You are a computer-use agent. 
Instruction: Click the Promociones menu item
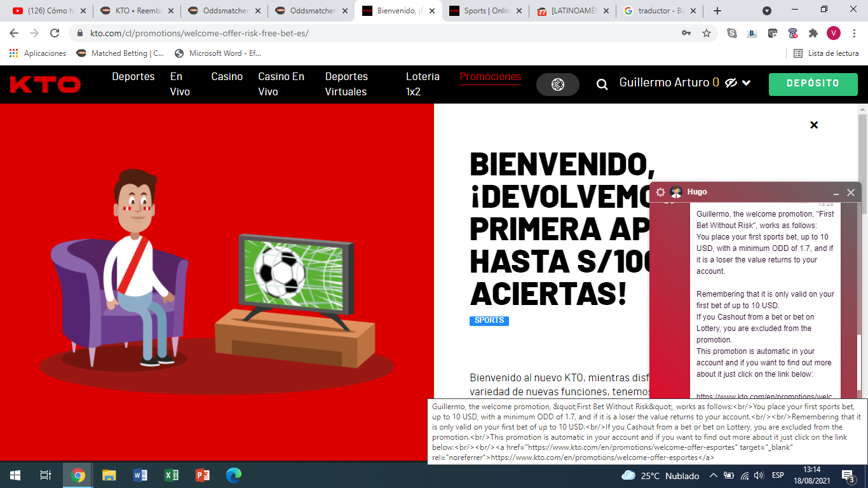[491, 77]
